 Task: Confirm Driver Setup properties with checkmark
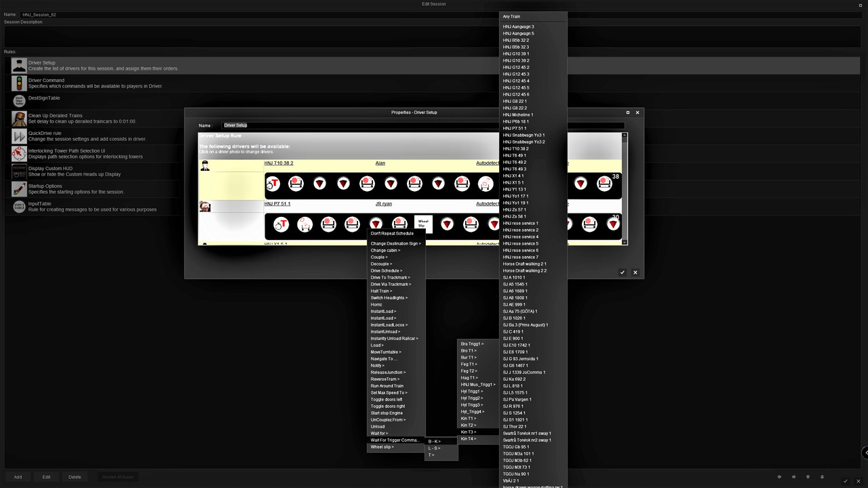point(623,272)
